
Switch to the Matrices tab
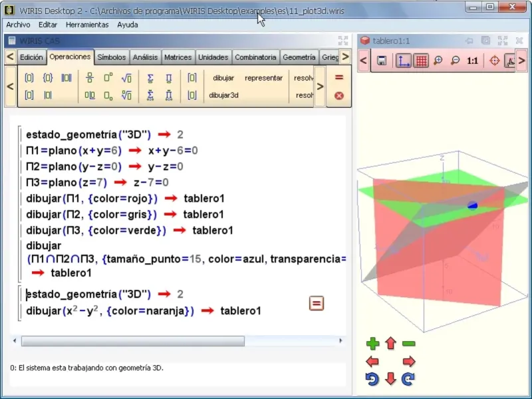178,57
